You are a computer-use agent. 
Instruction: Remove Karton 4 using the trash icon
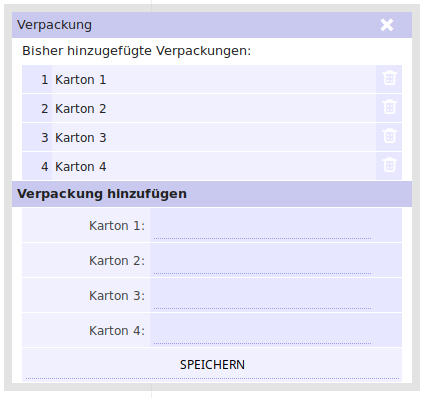coord(389,166)
